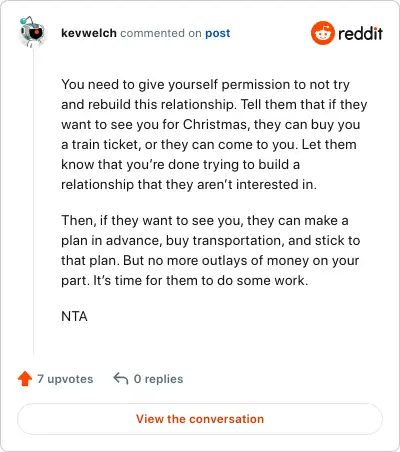Click the View the conversation button
This screenshot has height=452, width=400.
[200, 419]
